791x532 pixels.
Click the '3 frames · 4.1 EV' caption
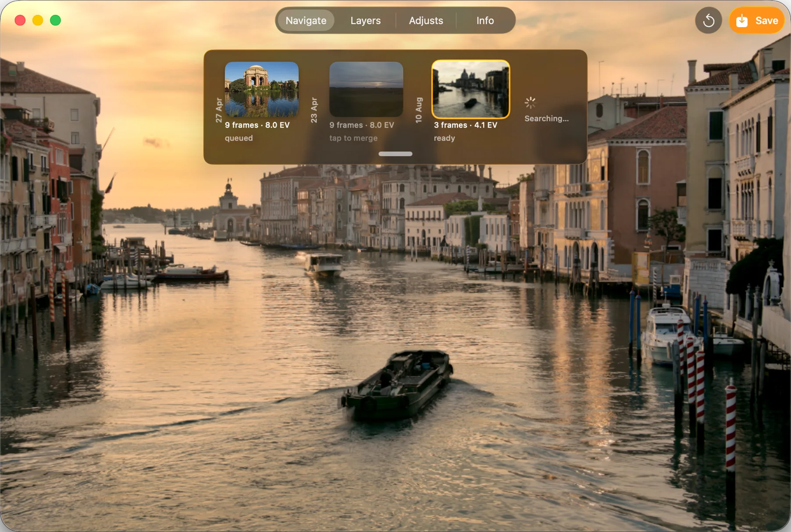466,125
